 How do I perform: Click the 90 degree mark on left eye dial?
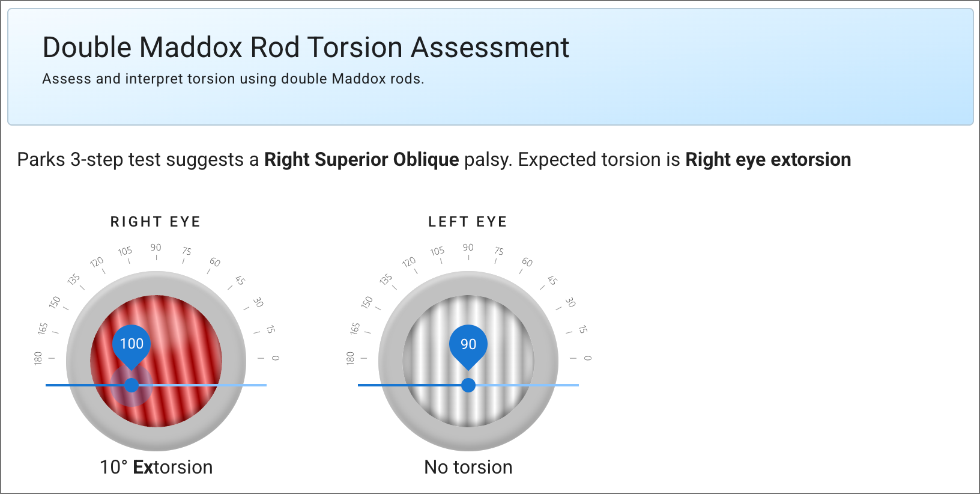pyautogui.click(x=468, y=248)
